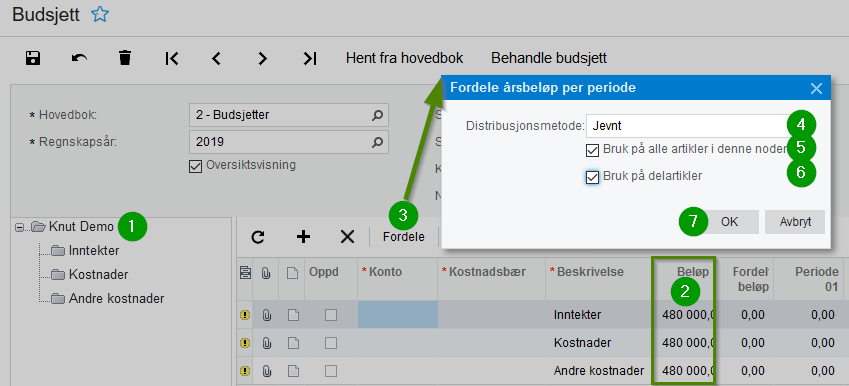The width and height of the screenshot is (849, 386).
Task: Click Hent fra hovedbok menu item
Action: 404,58
